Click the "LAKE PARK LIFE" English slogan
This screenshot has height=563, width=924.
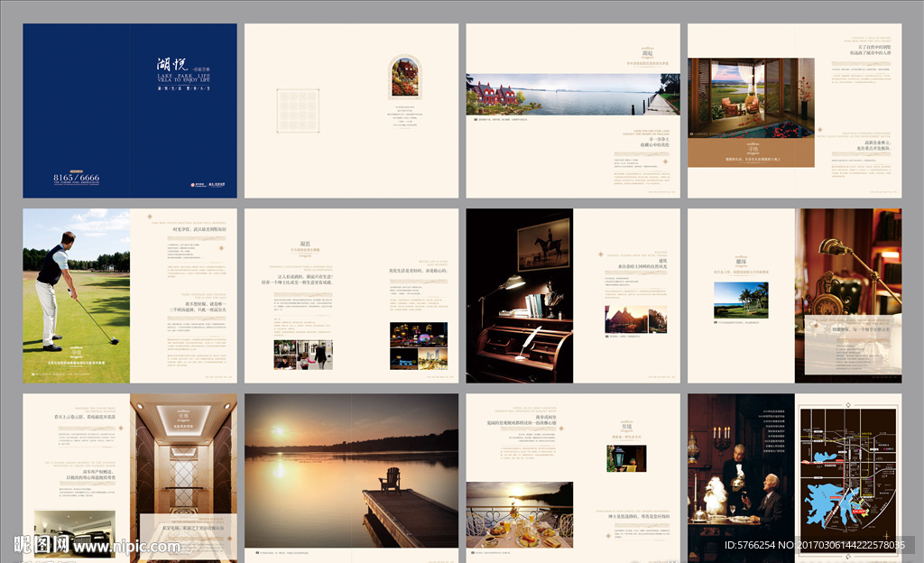pyautogui.click(x=183, y=77)
